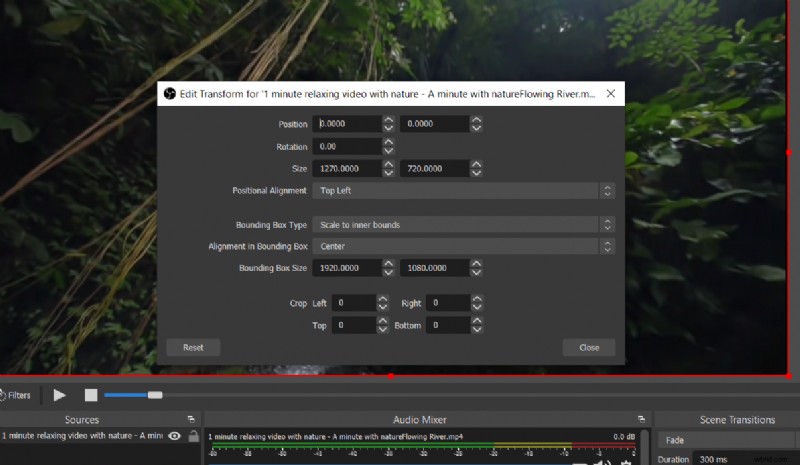
Task: Open the Positional Alignment dropdown
Action: point(462,190)
